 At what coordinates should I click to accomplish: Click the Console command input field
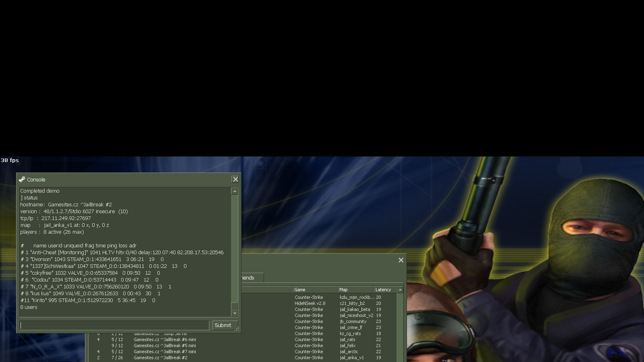pyautogui.click(x=114, y=325)
